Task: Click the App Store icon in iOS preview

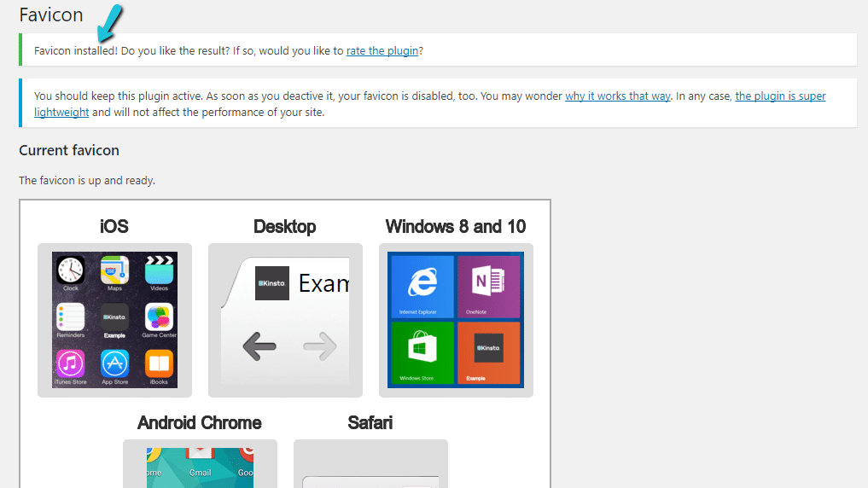Action: point(114,363)
